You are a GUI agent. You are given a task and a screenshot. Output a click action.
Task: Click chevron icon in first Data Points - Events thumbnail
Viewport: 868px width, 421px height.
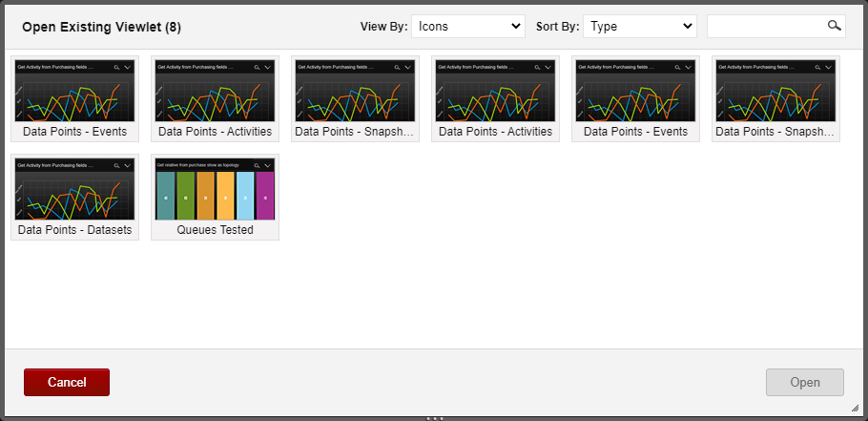[x=127, y=67]
